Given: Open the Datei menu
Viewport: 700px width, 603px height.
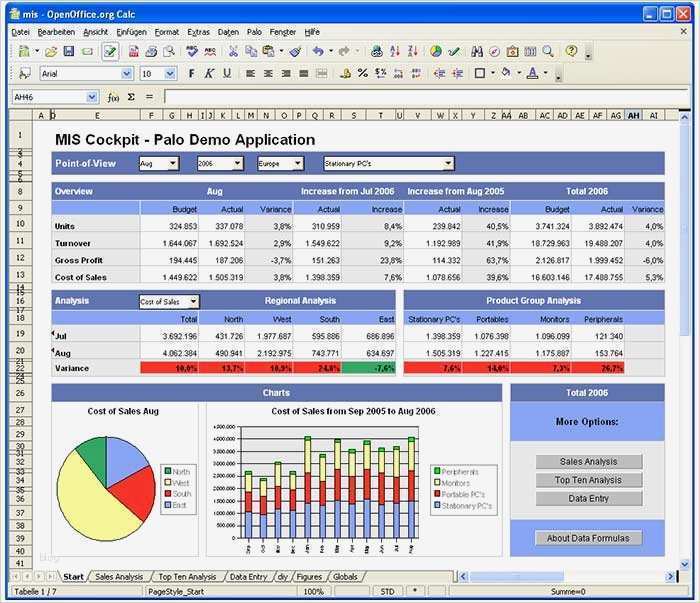Looking at the screenshot, I should click(x=21, y=32).
